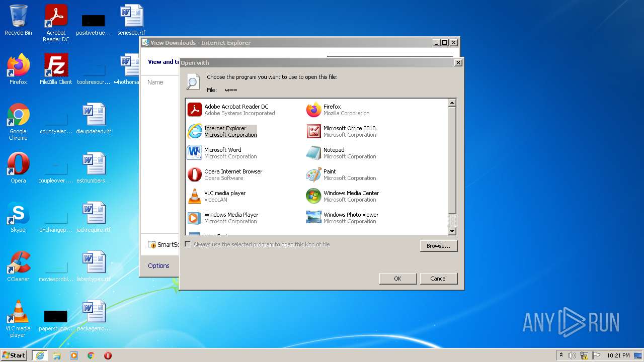Image resolution: width=644 pixels, height=362 pixels.
Task: Launch Chrome from taskbar
Action: 91,355
